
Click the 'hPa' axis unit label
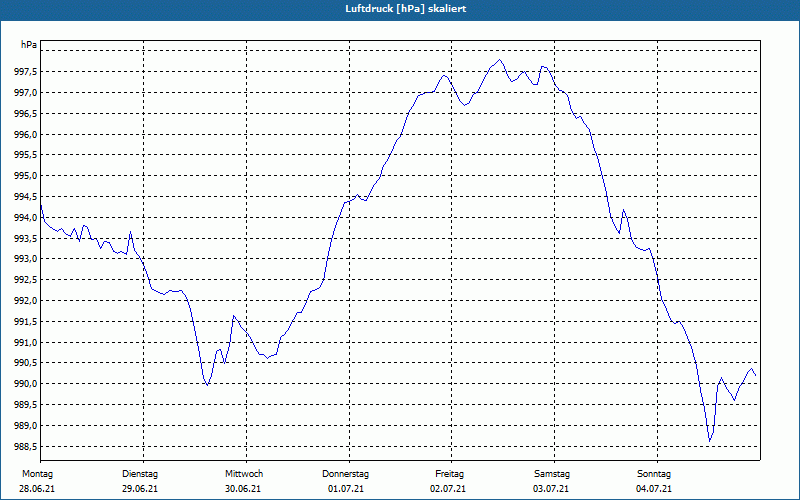[29, 45]
